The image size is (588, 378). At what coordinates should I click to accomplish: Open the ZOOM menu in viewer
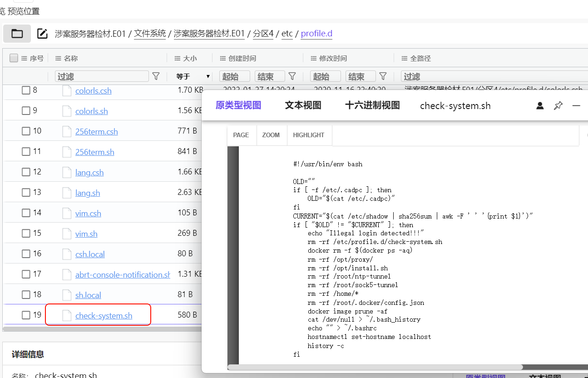271,135
